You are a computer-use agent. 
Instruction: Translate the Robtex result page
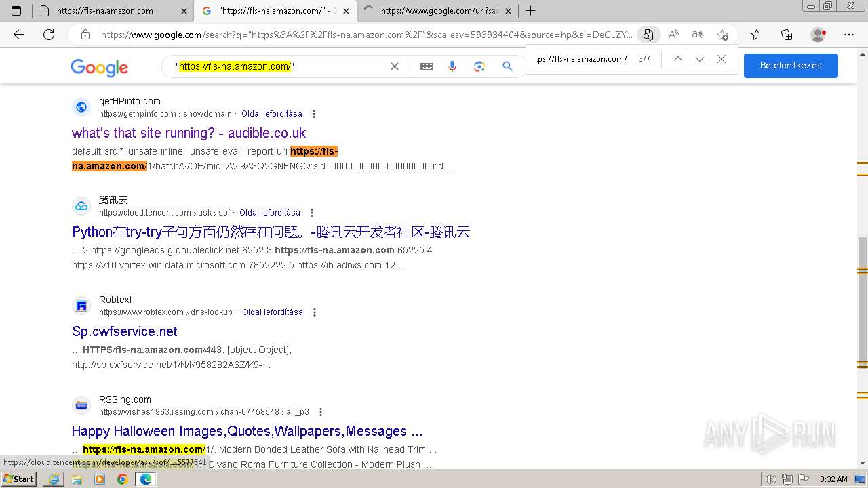273,312
